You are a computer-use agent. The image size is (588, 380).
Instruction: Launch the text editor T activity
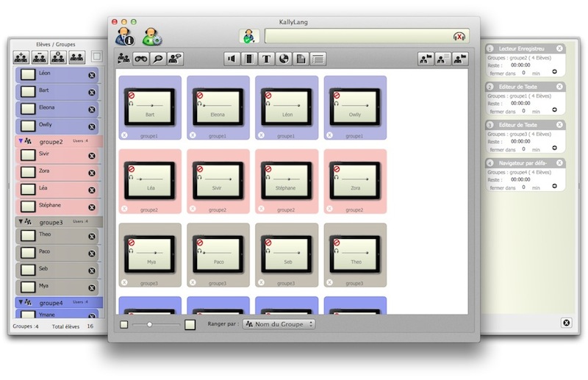[267, 59]
